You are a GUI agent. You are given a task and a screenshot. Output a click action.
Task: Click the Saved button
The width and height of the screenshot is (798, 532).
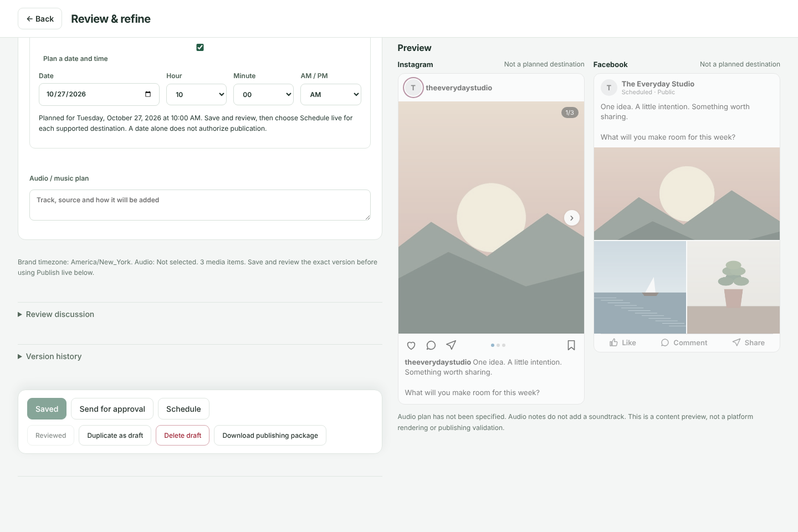[x=47, y=409]
